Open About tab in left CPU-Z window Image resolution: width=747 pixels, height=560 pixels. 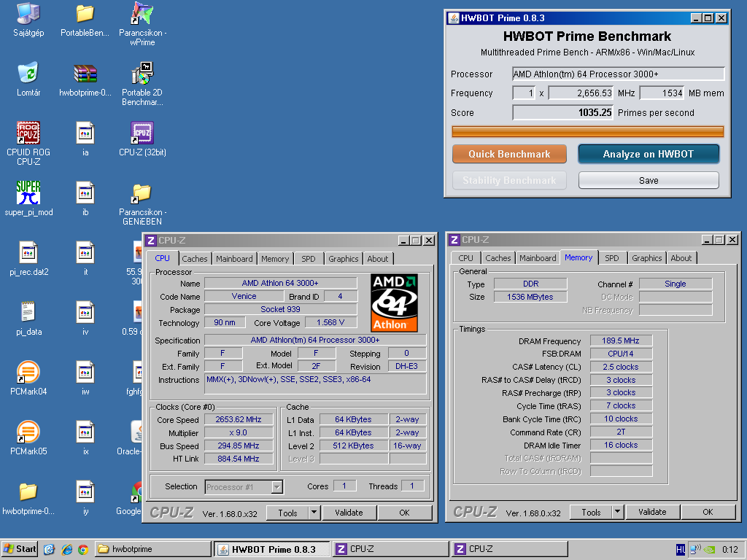click(377, 259)
